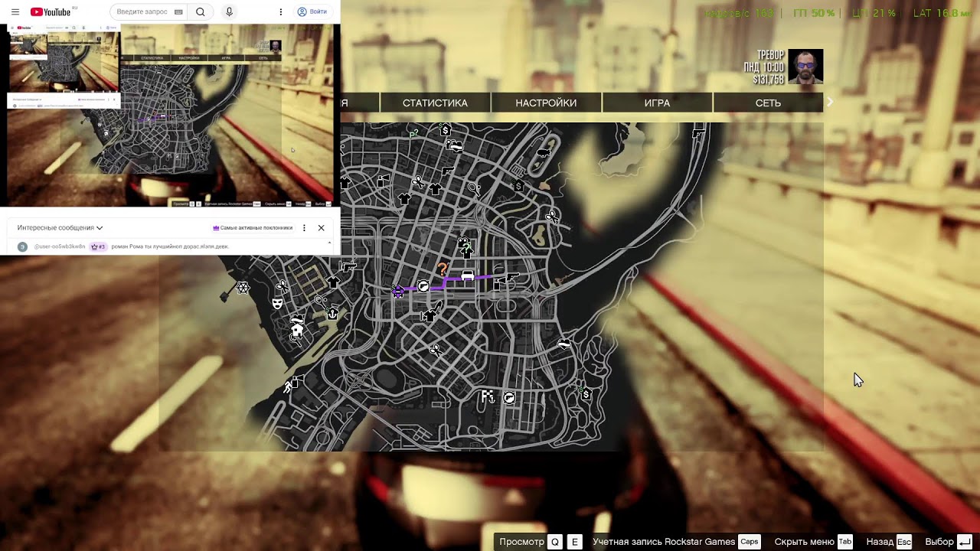The width and height of the screenshot is (980, 551).
Task: Open YouTube hamburger guide menu
Action: pyautogui.click(x=15, y=12)
